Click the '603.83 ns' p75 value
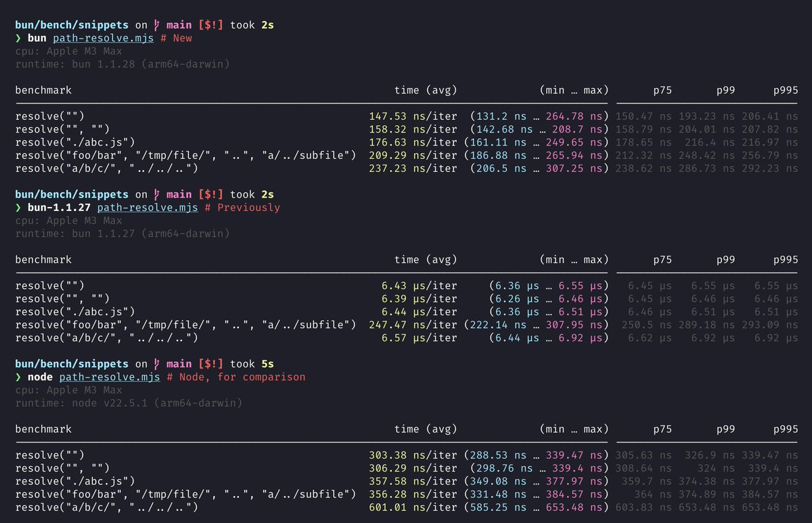 click(644, 507)
